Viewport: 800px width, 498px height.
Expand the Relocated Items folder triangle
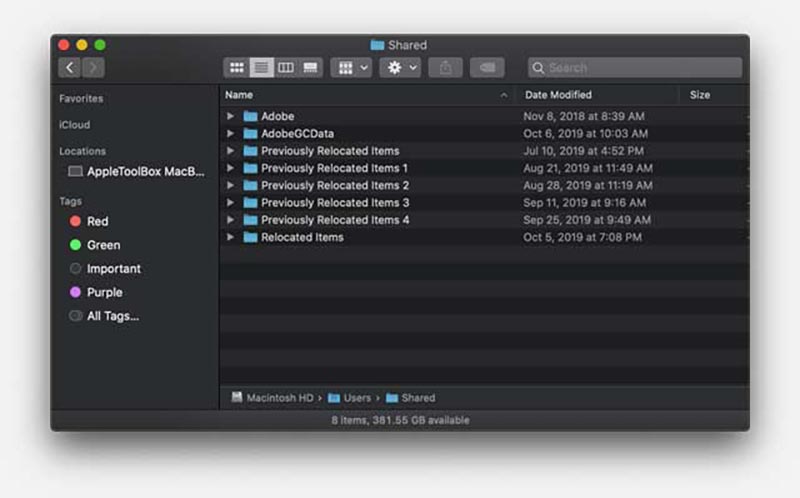[x=231, y=237]
